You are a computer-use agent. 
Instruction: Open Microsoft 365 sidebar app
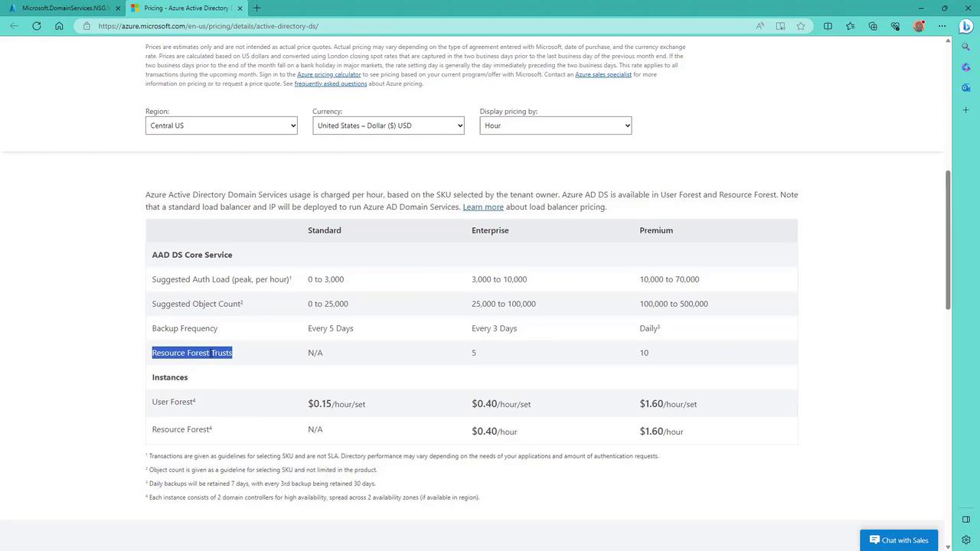click(x=966, y=67)
